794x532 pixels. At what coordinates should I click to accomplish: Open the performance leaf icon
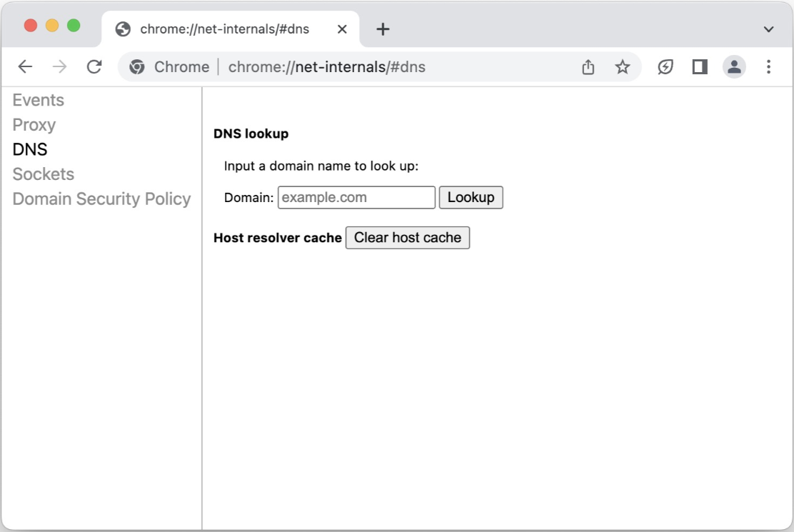[x=665, y=67]
